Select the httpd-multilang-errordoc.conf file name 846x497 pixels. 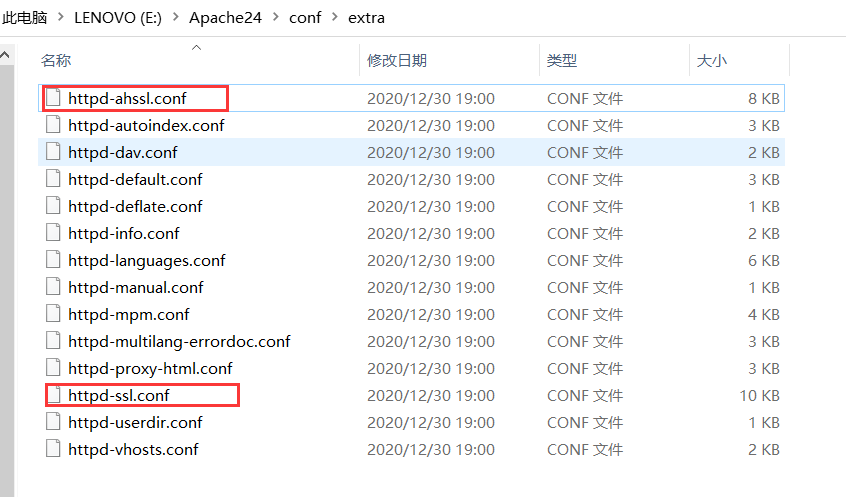point(180,341)
